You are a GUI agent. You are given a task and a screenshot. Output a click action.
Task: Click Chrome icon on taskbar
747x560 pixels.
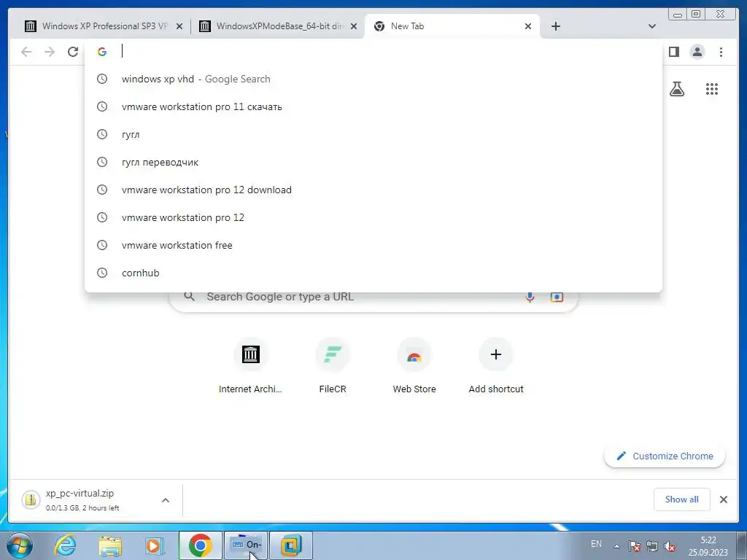pyautogui.click(x=200, y=545)
